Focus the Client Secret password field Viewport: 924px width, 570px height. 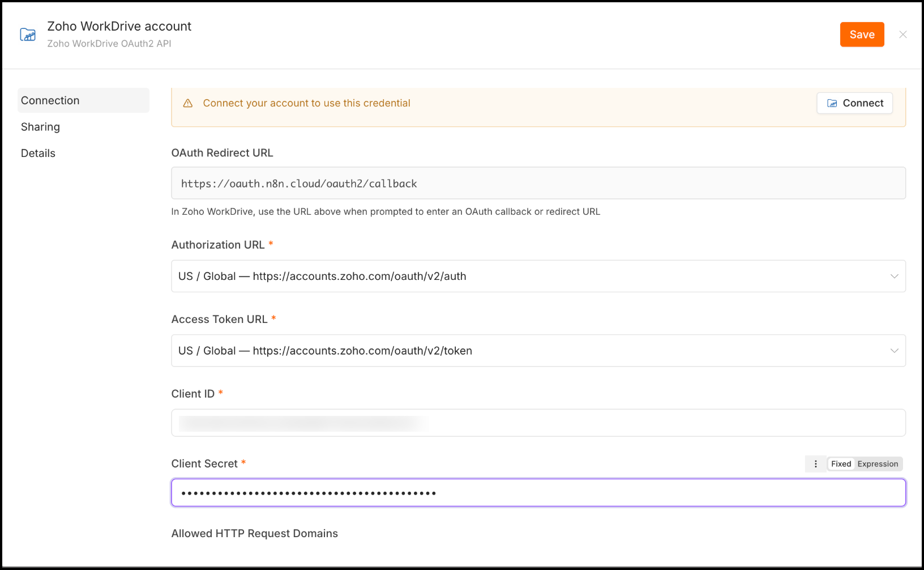coord(538,492)
